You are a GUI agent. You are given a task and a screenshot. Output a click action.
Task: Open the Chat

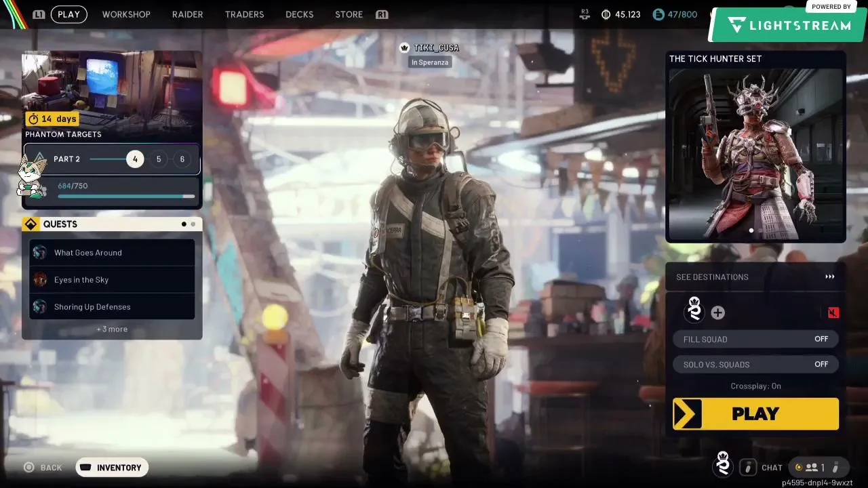(772, 468)
